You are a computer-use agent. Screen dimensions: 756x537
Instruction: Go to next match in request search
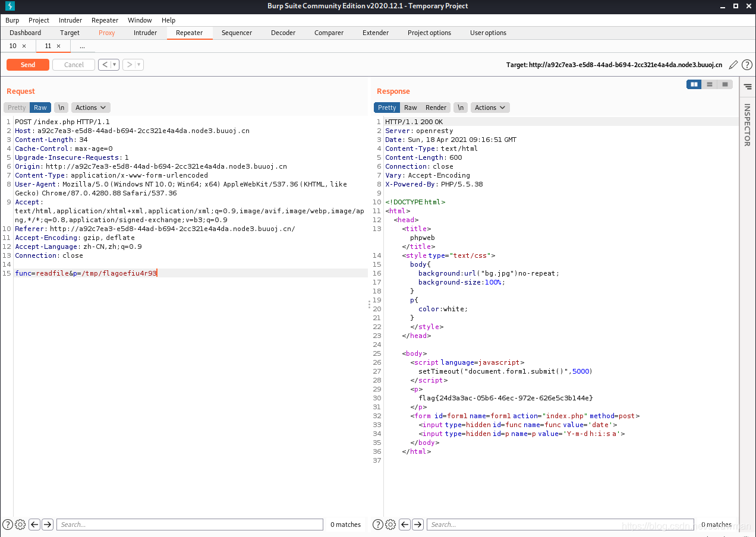pos(48,525)
